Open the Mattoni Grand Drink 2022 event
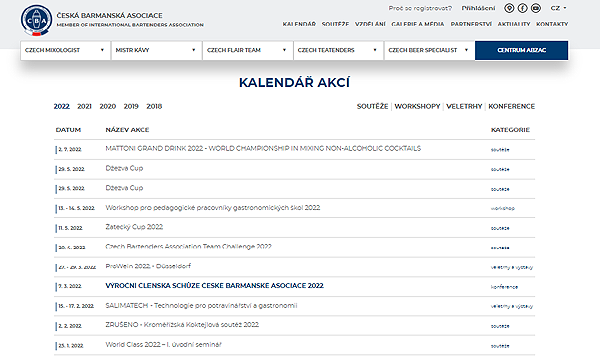 point(263,148)
